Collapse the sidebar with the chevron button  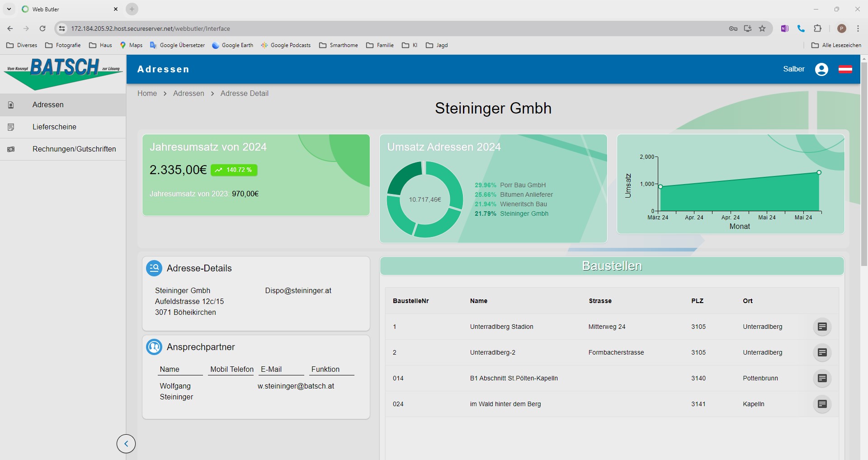click(126, 444)
